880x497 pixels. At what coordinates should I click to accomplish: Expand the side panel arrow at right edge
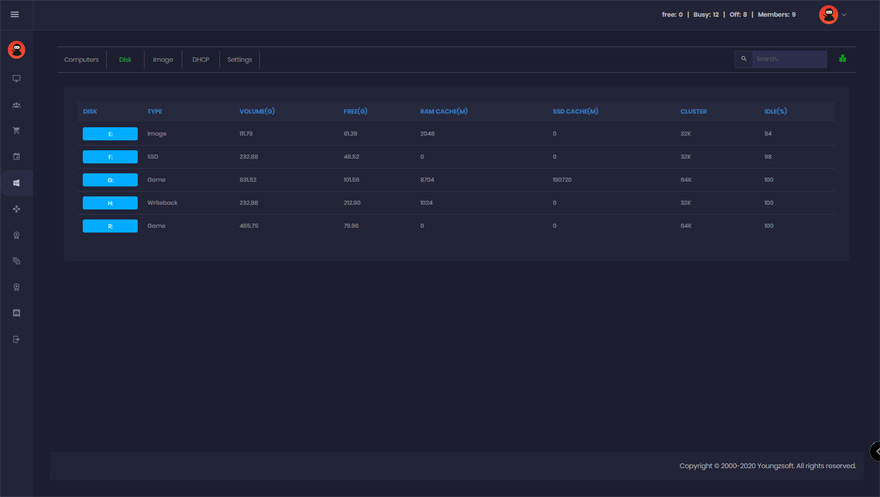[x=875, y=451]
